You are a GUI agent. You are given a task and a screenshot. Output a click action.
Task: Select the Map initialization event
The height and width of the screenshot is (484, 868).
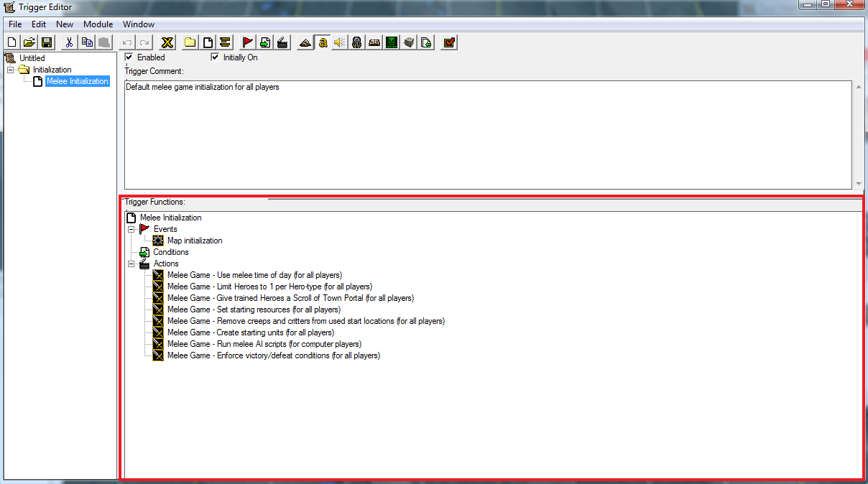tap(195, 241)
